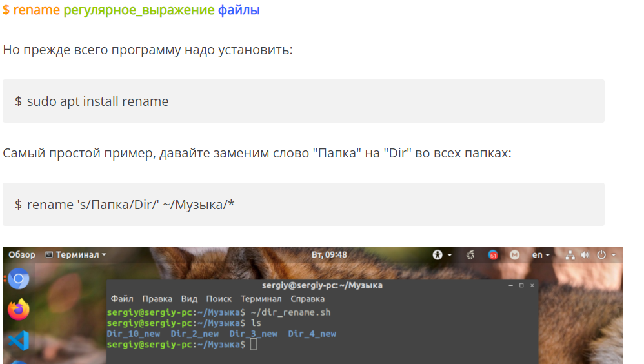Screen dimensions: 644x364
Task: Click the green регулярное_выражение text
Action: tap(139, 10)
